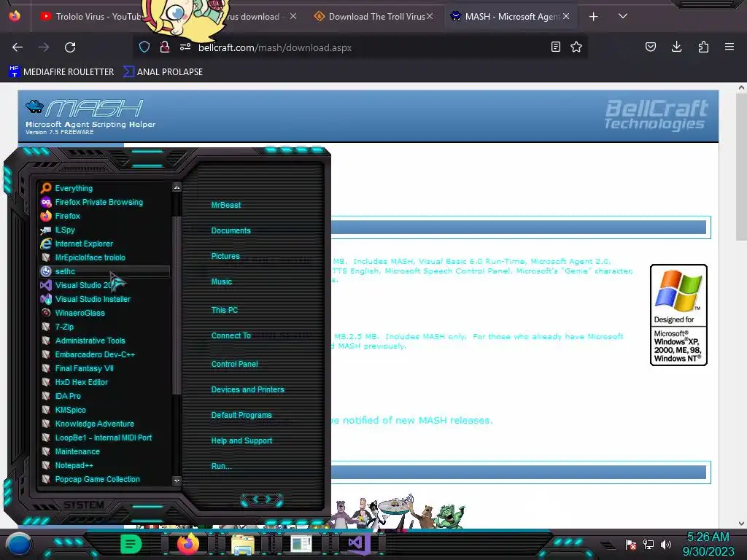Open Firefox application menu
This screenshot has height=560, width=747.
(x=729, y=47)
